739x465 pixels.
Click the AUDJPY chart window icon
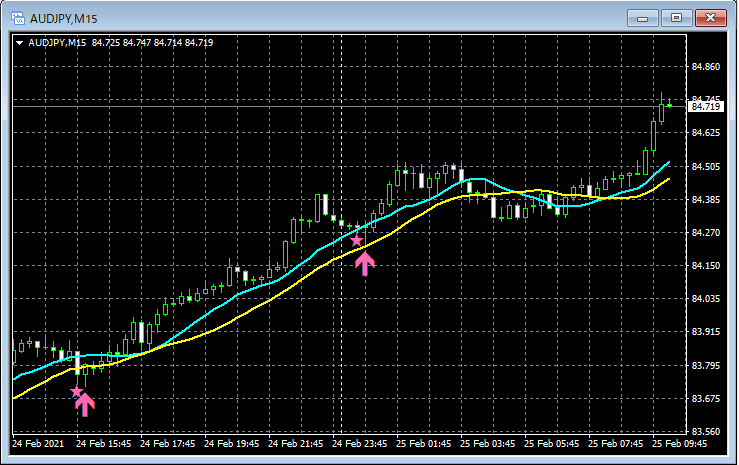point(18,19)
